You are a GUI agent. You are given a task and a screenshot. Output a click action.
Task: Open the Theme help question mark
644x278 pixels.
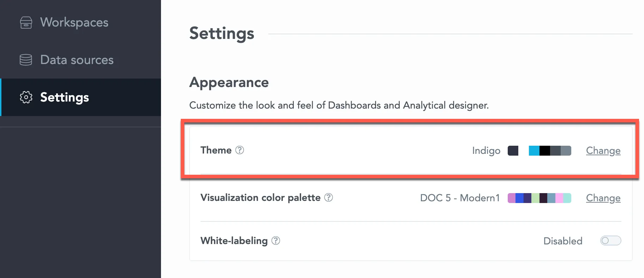(x=239, y=150)
